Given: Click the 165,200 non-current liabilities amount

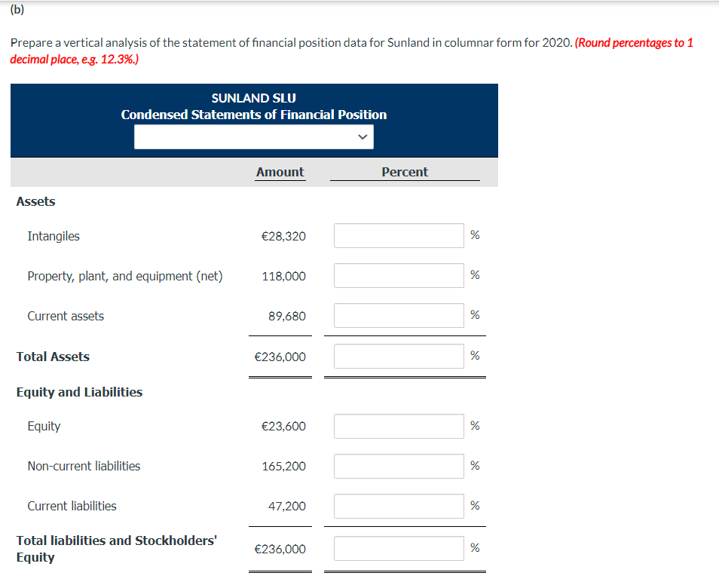Looking at the screenshot, I should coord(284,467).
